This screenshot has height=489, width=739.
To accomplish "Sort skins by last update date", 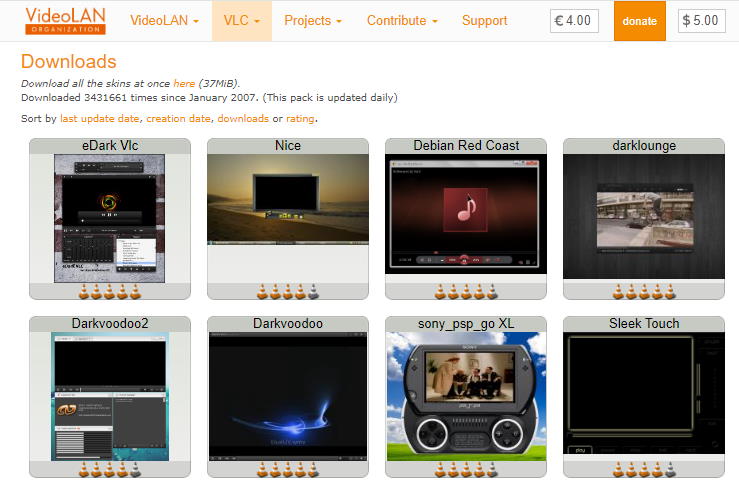I will pos(99,119).
